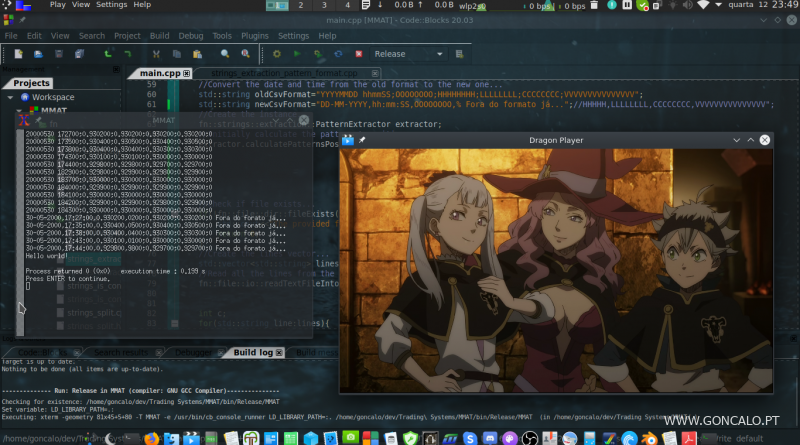Click the red Abort build icon
Screen dimensions: 800x445
[359, 54]
